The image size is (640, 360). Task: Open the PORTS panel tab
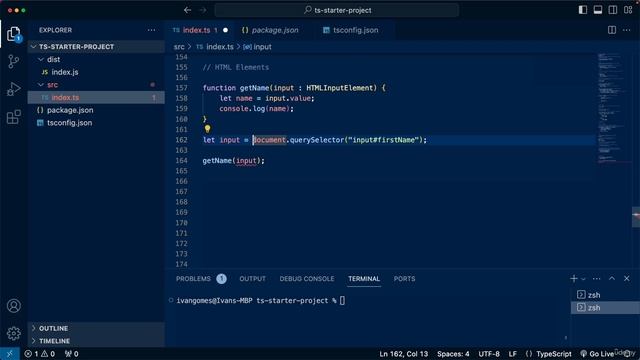click(x=404, y=279)
